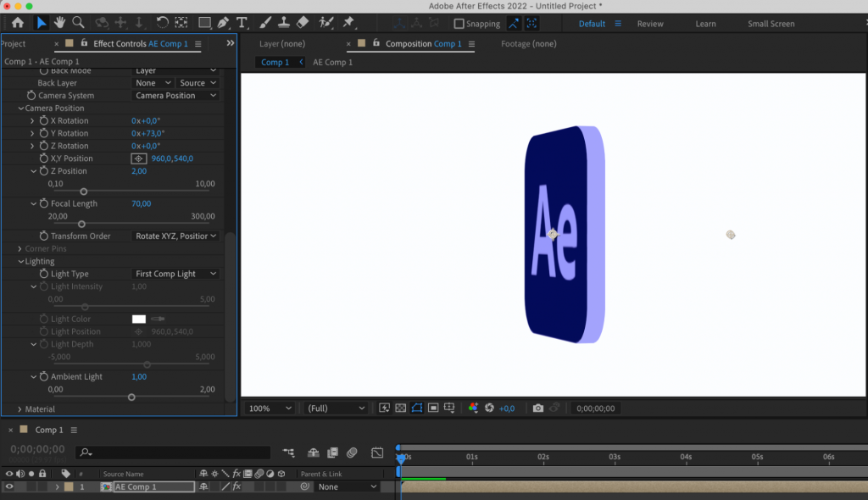Take a snapshot of the composition

click(537, 408)
